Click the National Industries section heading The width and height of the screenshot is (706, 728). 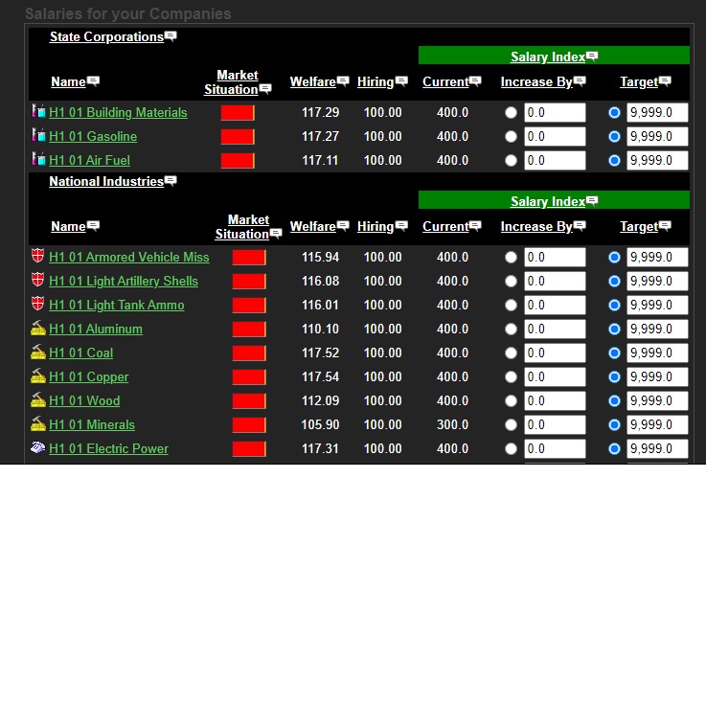[x=106, y=181]
